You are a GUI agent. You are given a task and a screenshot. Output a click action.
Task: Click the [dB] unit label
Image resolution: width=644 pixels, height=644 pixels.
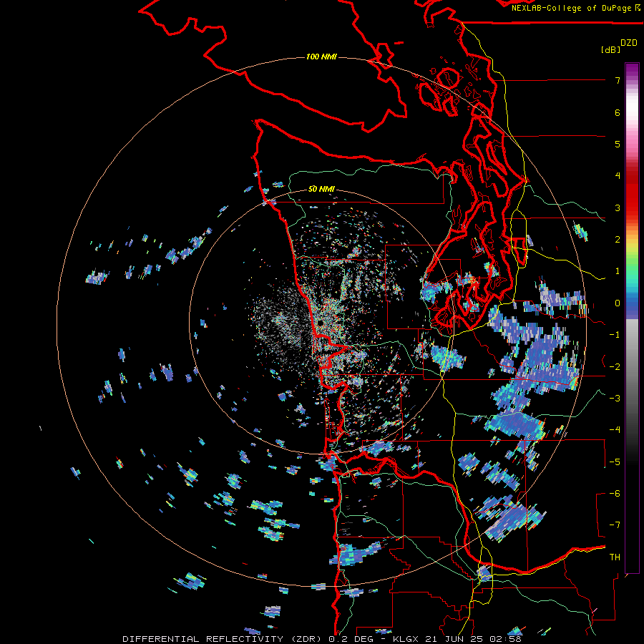pyautogui.click(x=611, y=49)
